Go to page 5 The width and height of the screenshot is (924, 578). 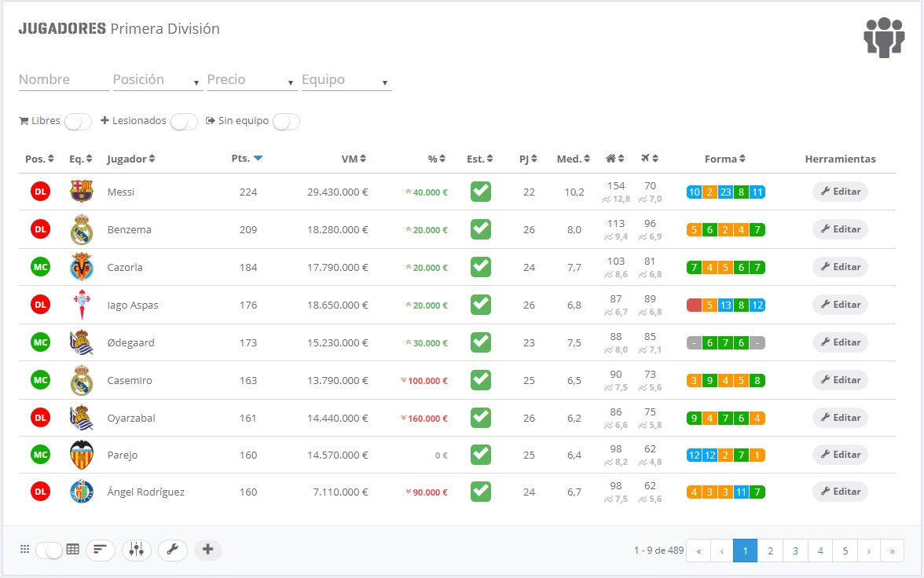click(x=845, y=551)
